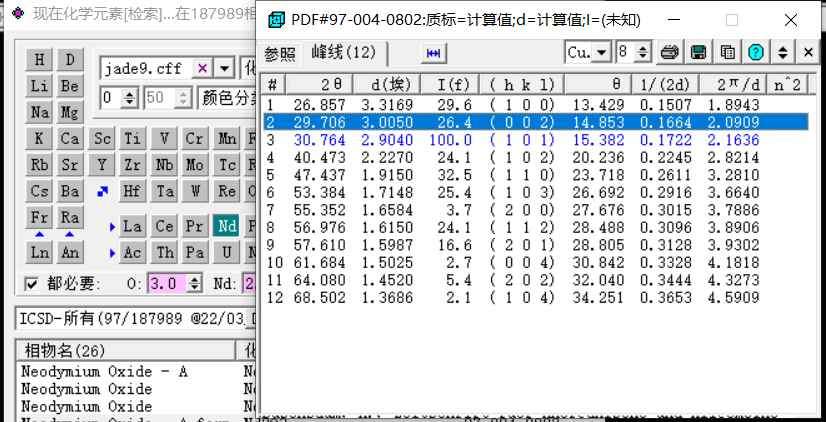This screenshot has width=826, height=422.
Task: Open the jade9.cff dropdown arrow
Action: 225,68
